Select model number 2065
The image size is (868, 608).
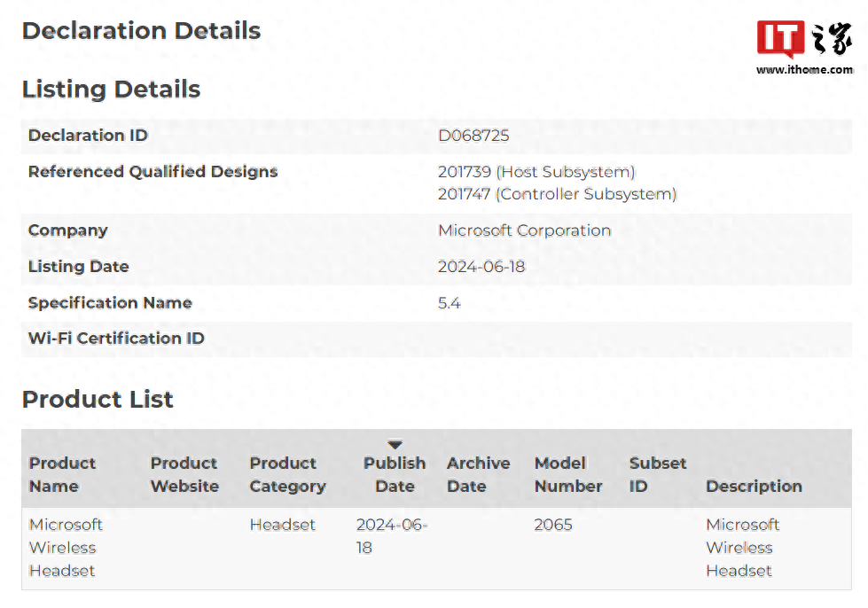(x=553, y=525)
